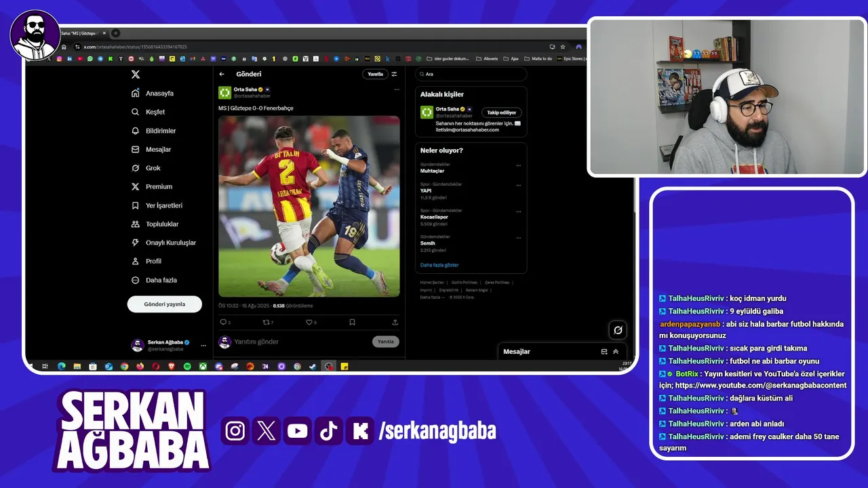Screen dimensions: 868x488
Task: Open the Alisveris bookmarks folder
Action: pos(487,59)
